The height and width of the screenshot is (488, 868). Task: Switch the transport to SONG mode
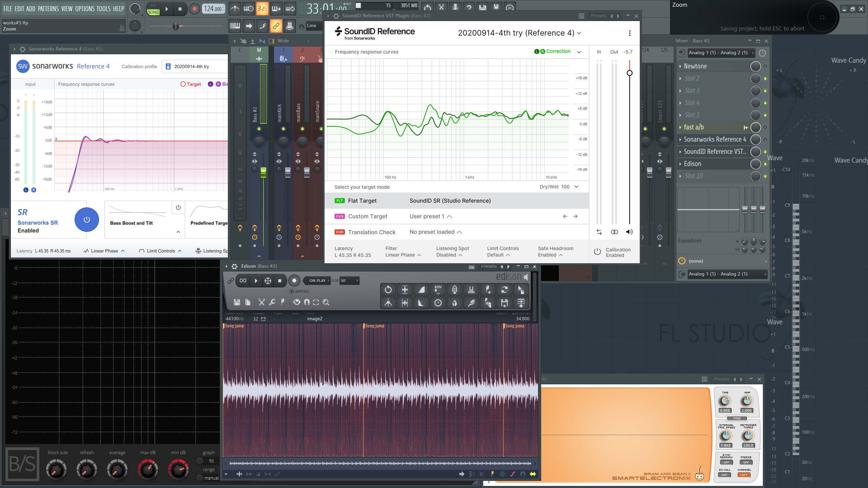(153, 12)
